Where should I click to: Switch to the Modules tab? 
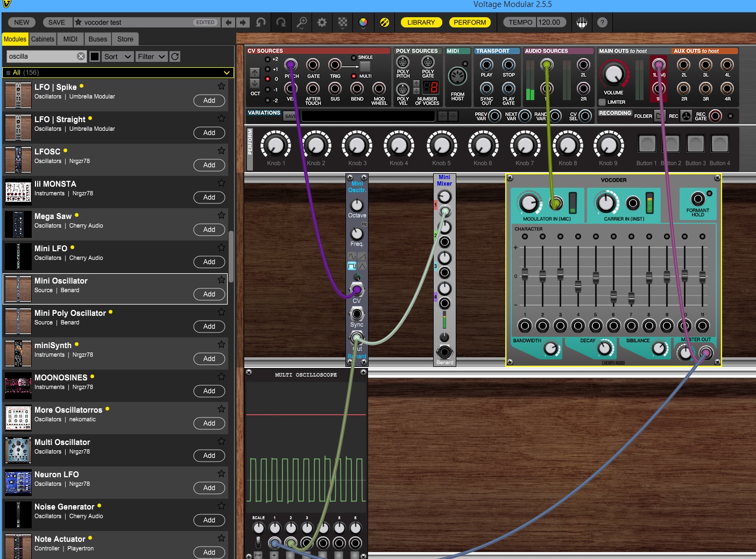15,39
